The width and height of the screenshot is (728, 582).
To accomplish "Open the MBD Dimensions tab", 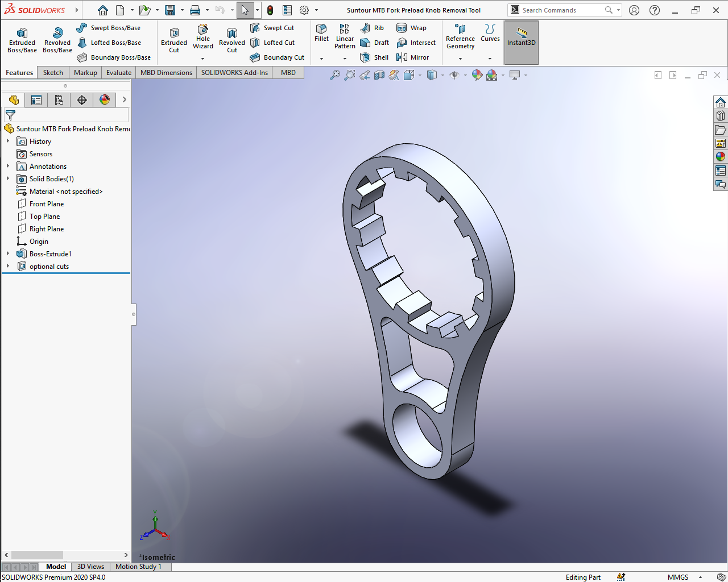I will tap(166, 73).
